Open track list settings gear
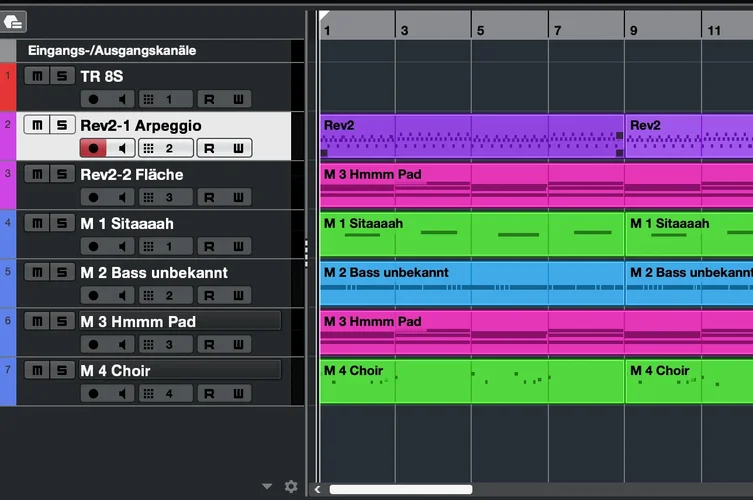This screenshot has width=753, height=500. click(x=291, y=487)
